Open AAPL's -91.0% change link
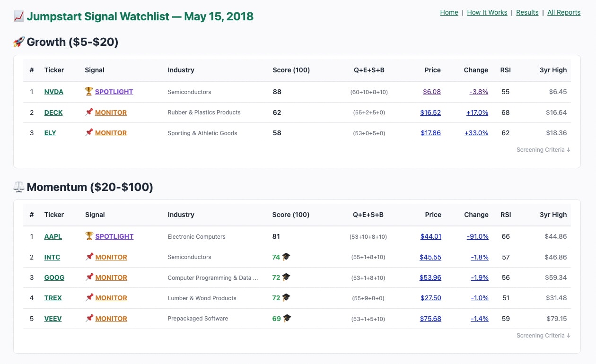This screenshot has width=596, height=364. (x=478, y=236)
